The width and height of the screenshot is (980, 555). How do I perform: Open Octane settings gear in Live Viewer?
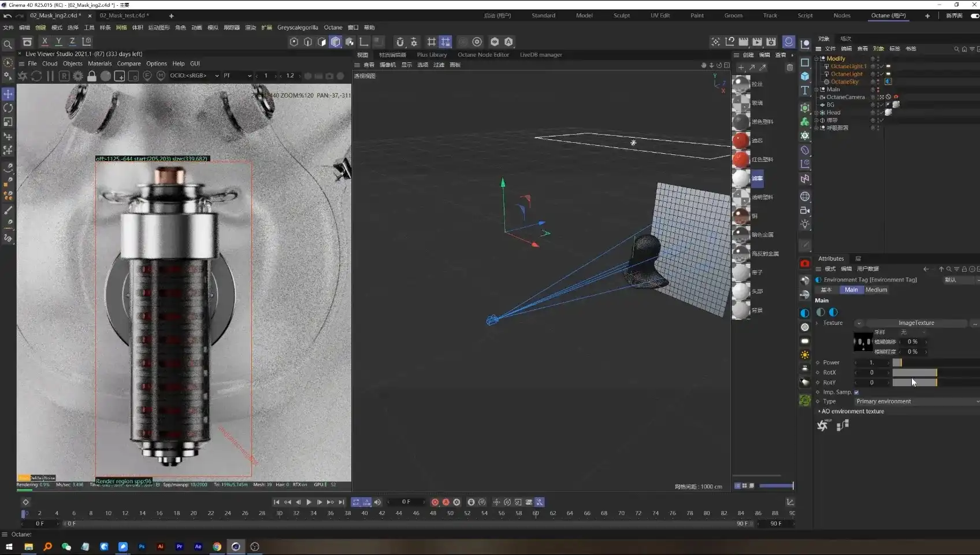(x=78, y=76)
